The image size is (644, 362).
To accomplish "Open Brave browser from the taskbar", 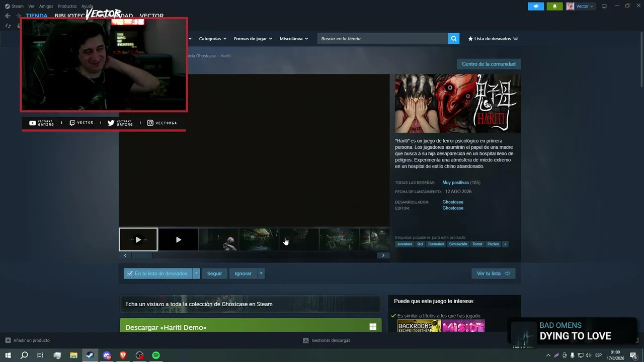I will click(123, 355).
